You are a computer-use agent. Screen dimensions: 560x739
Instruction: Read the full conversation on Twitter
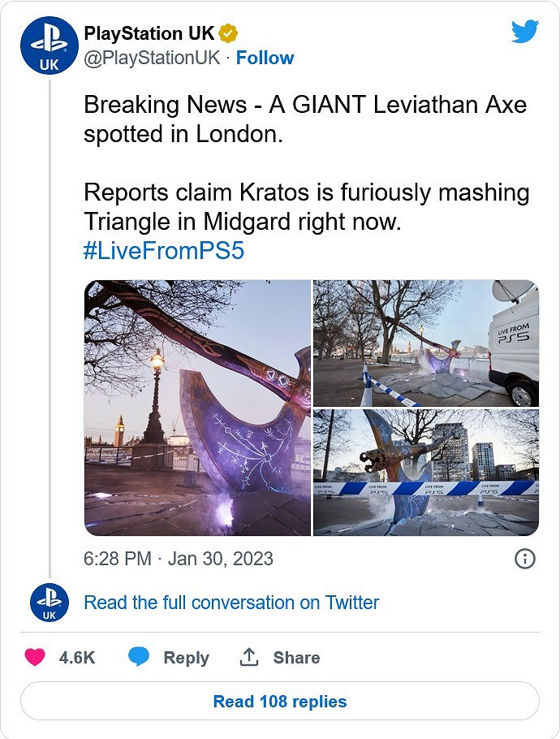click(x=231, y=603)
